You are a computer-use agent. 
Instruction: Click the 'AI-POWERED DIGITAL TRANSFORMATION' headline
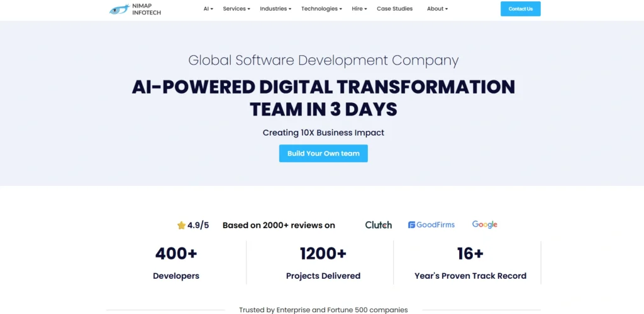[323, 87]
